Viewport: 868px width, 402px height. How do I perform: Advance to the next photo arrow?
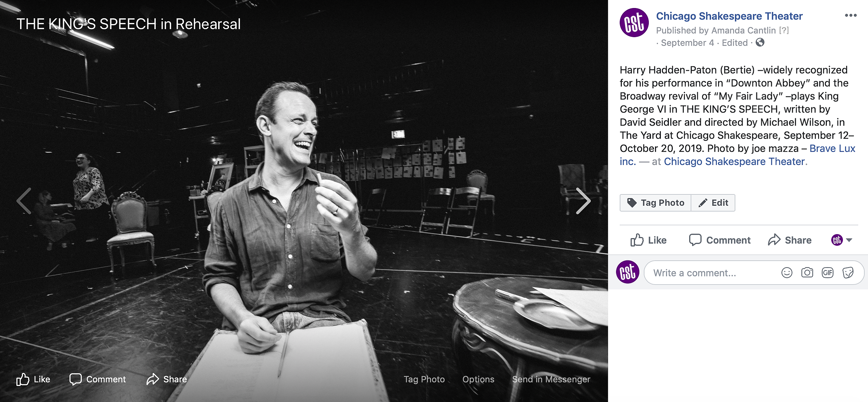[583, 201]
